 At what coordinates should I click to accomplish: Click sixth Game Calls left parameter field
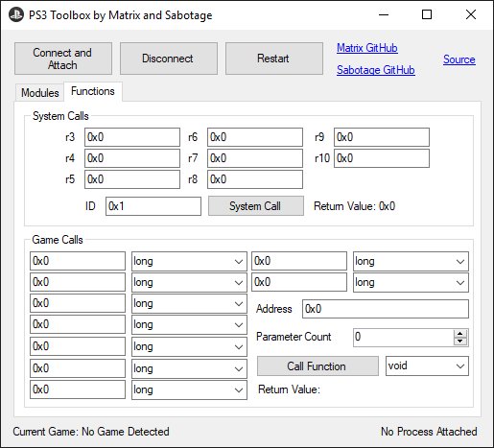tap(78, 368)
